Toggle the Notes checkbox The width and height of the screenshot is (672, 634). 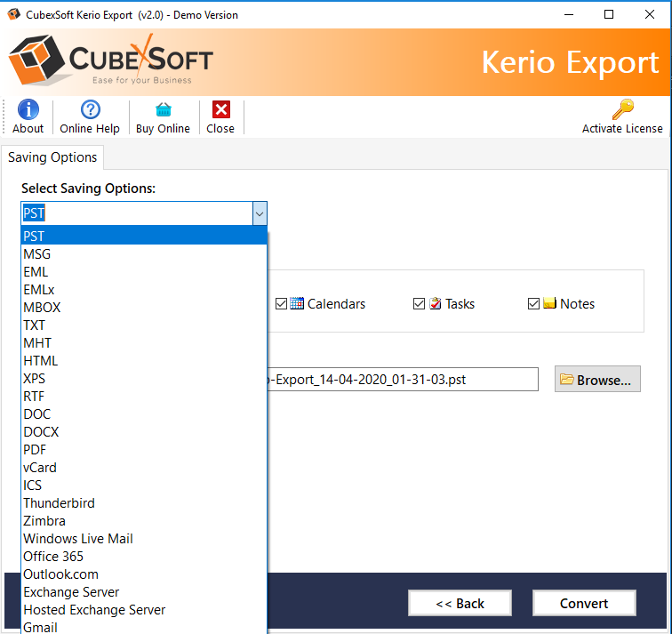pos(533,303)
